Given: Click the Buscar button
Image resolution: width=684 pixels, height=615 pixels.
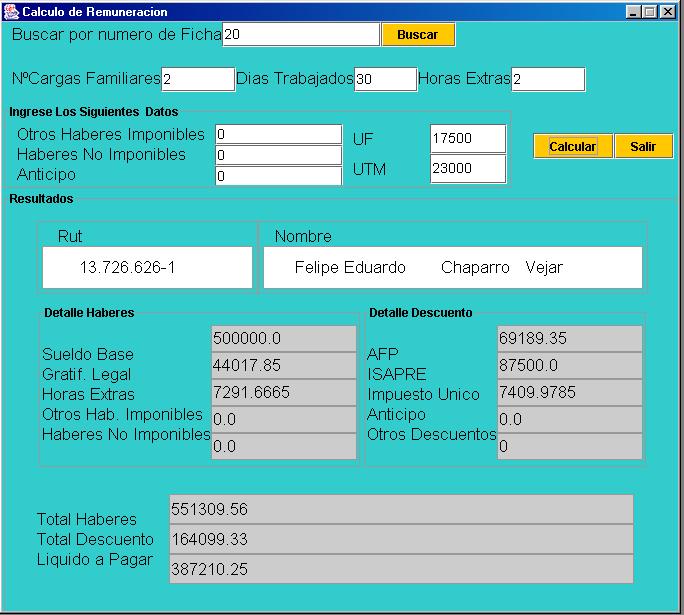Looking at the screenshot, I should pos(418,35).
